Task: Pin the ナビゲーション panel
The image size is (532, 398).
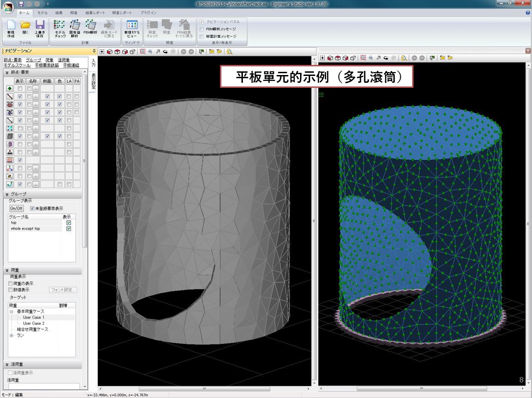Action: coord(94,51)
